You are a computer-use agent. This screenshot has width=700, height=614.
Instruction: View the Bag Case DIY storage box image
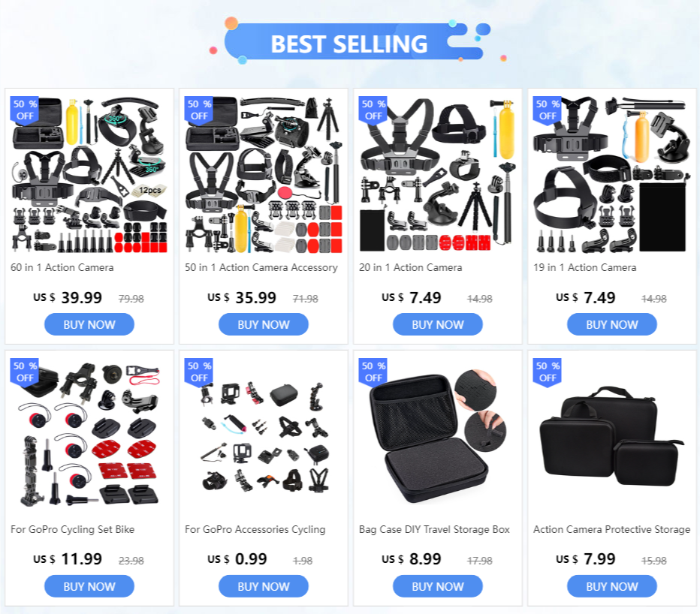[438, 436]
